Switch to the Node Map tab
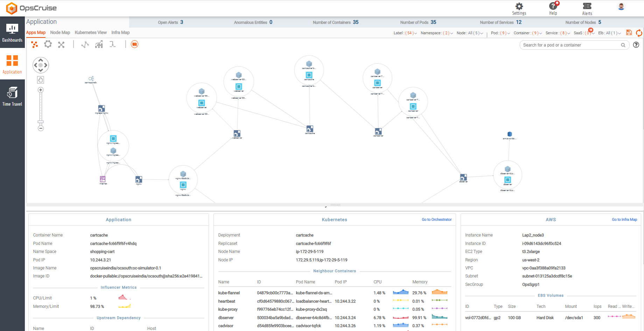The image size is (644, 331). tap(60, 33)
